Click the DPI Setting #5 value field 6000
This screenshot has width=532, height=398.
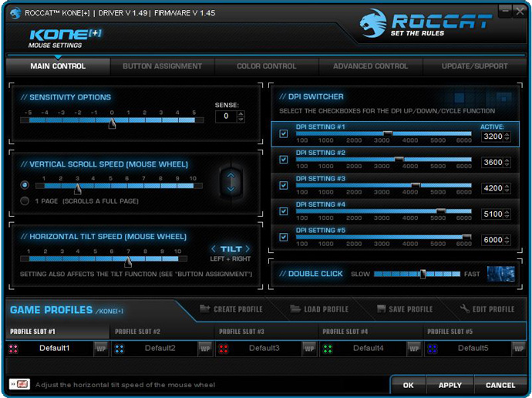point(493,240)
